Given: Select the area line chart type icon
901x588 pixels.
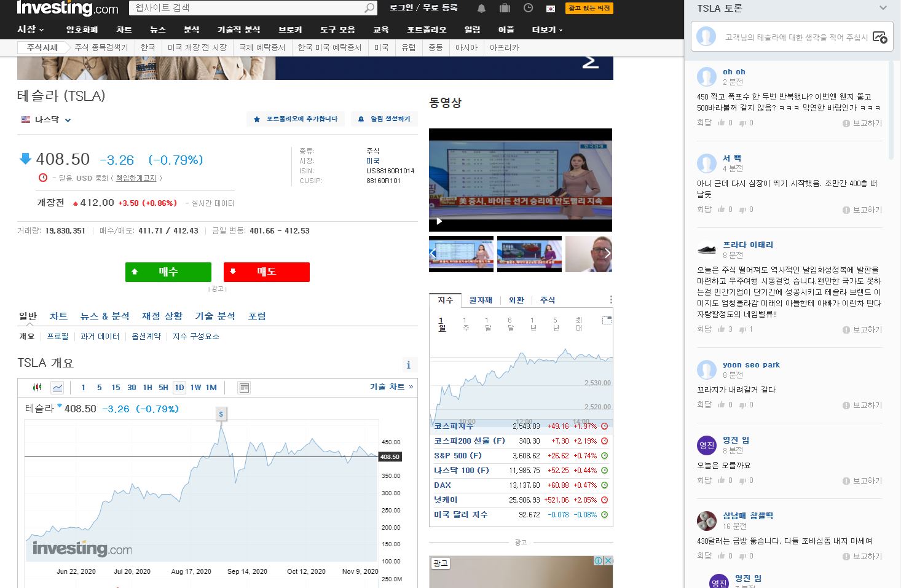Looking at the screenshot, I should coord(57,387).
